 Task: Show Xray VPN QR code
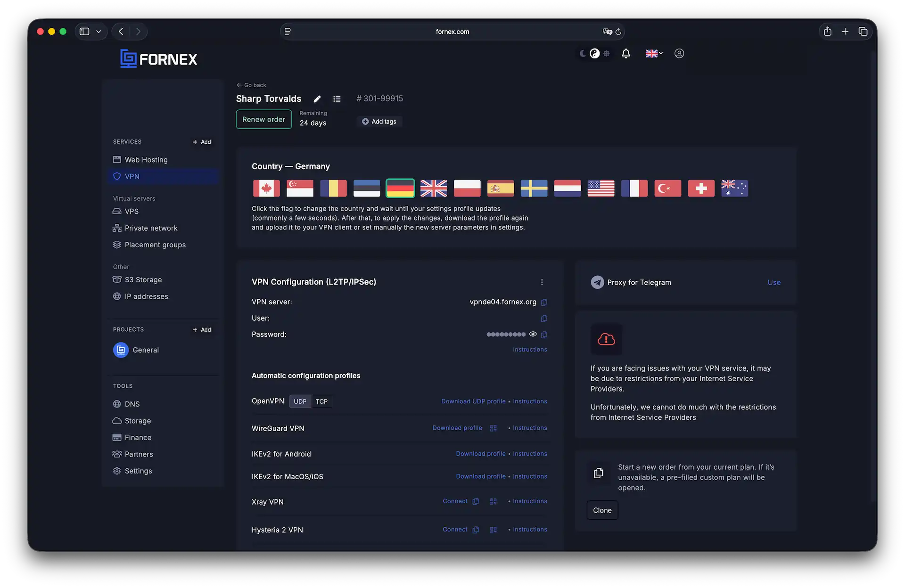(x=494, y=502)
